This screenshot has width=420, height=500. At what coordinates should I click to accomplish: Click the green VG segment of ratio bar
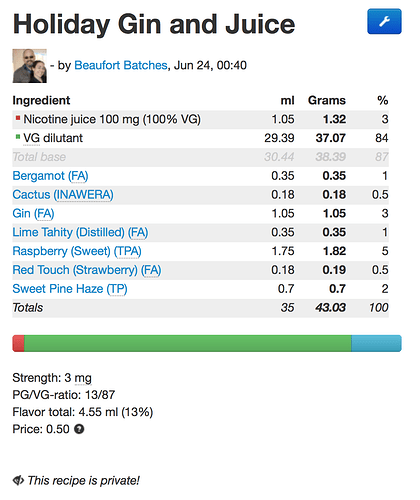[188, 343]
